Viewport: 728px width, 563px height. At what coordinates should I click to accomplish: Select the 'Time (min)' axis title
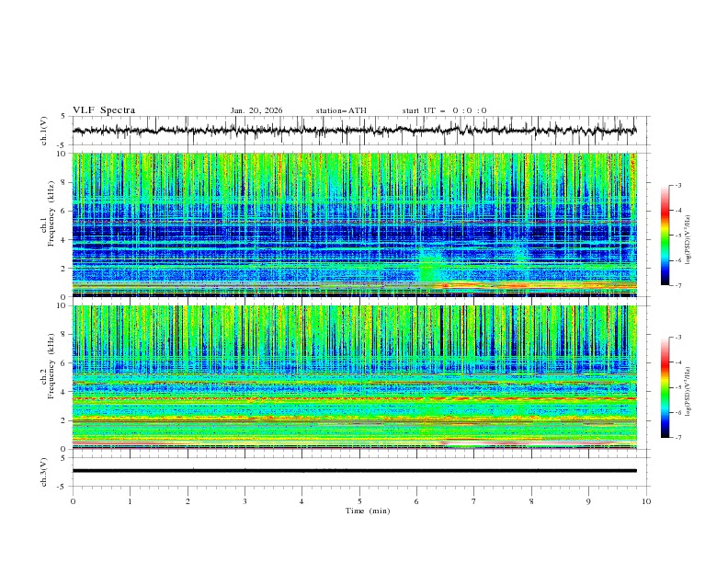pos(368,511)
